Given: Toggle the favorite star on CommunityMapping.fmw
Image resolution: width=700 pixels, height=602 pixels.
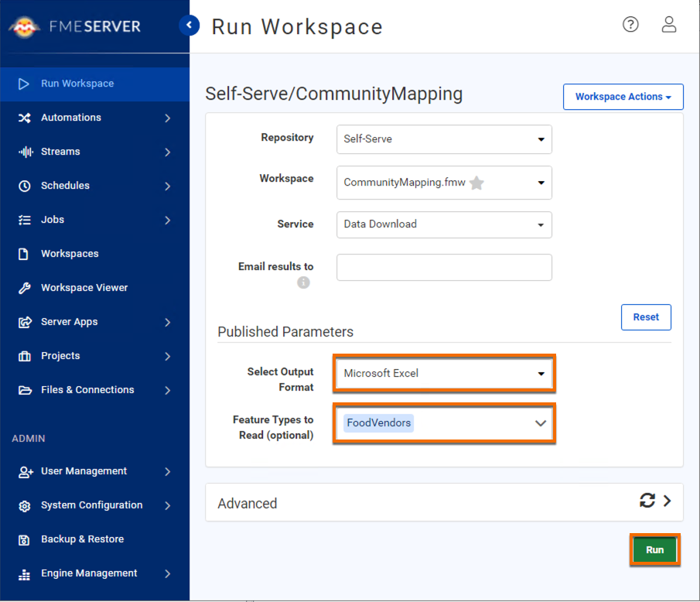Looking at the screenshot, I should point(476,183).
